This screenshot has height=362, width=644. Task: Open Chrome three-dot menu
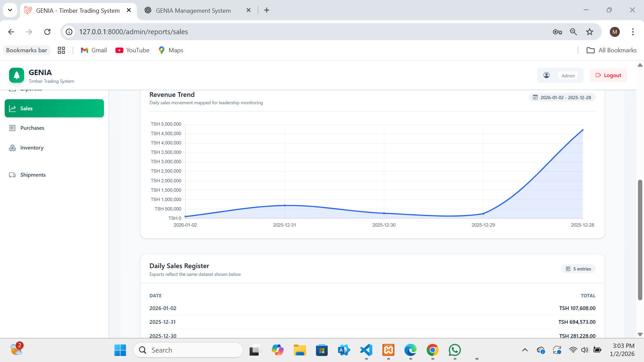coord(633,32)
